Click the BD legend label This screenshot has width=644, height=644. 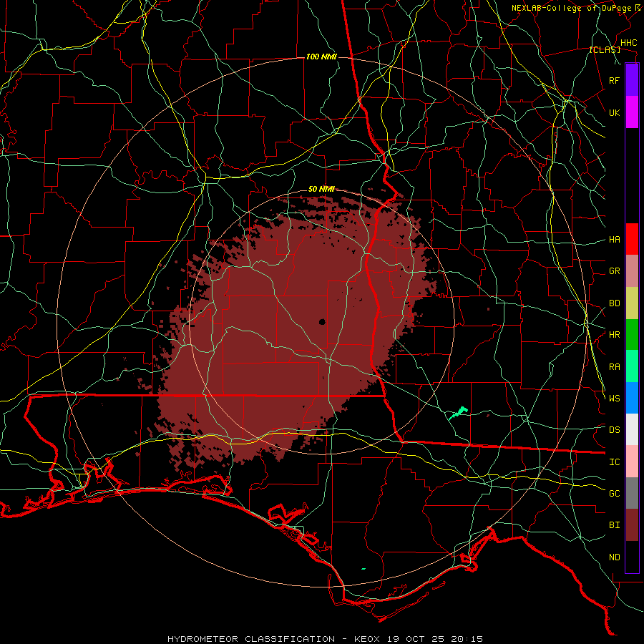[x=615, y=303]
